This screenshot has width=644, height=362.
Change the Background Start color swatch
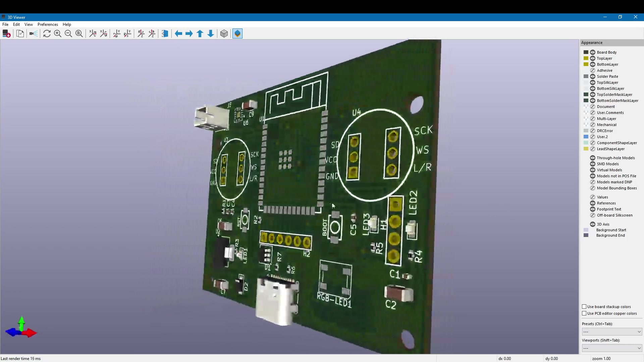click(x=586, y=230)
